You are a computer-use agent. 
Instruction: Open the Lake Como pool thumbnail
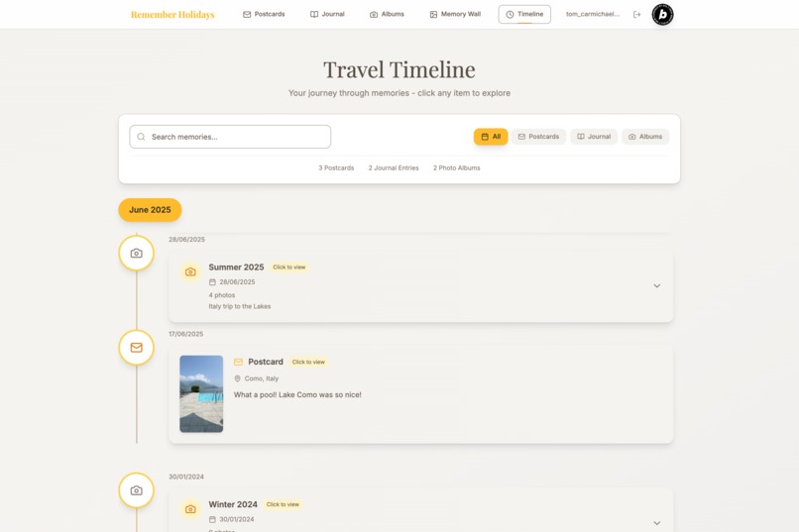coord(201,394)
